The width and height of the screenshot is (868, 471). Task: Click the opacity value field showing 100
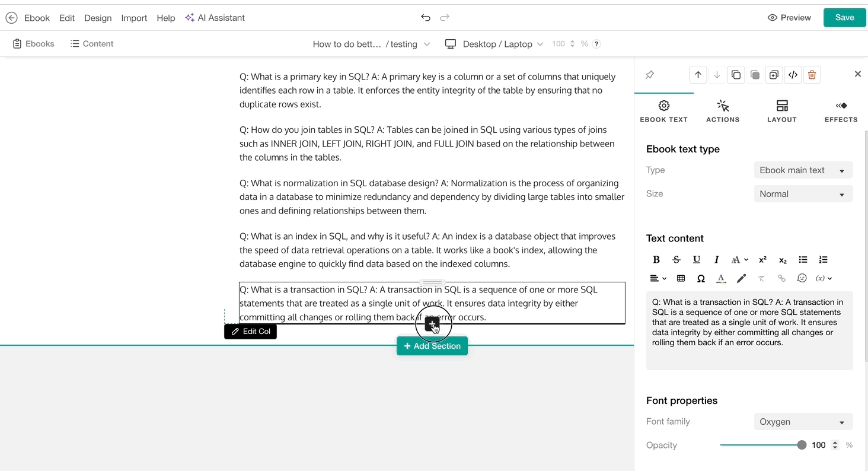click(818, 445)
